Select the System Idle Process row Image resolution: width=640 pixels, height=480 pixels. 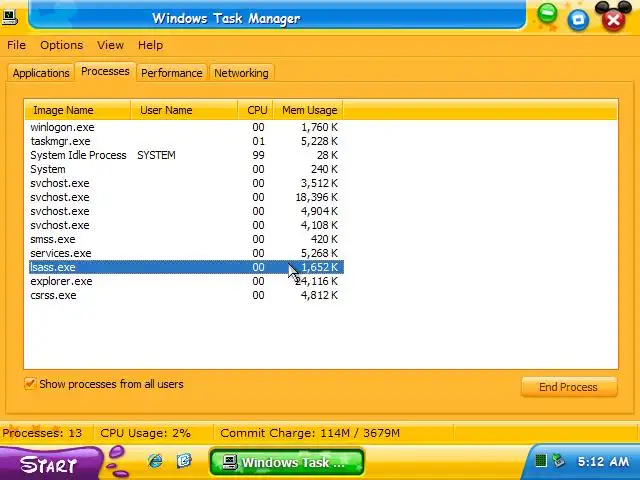point(187,155)
